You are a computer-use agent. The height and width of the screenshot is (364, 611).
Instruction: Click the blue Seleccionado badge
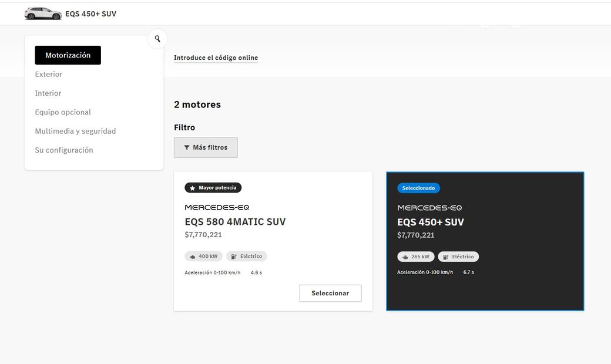418,188
